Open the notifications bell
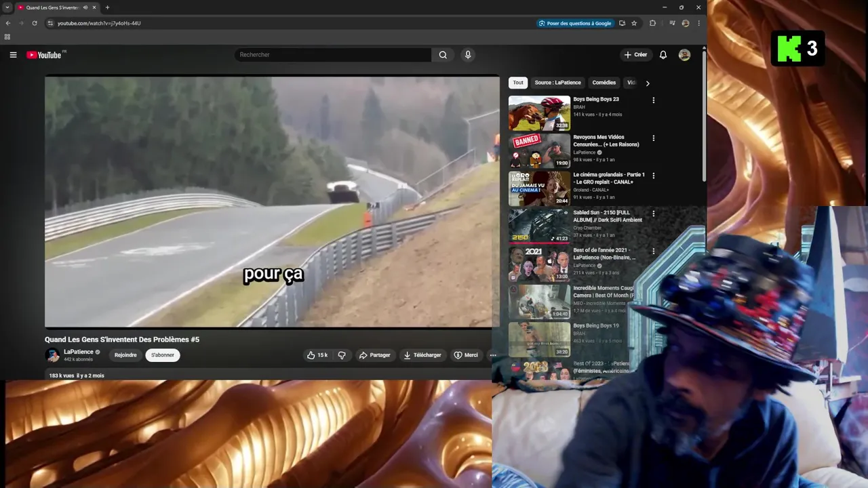Viewport: 868px width, 488px height. tap(663, 55)
